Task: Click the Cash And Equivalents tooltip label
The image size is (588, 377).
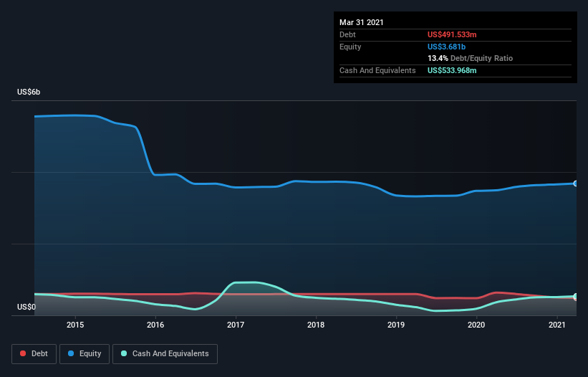Action: coord(377,70)
